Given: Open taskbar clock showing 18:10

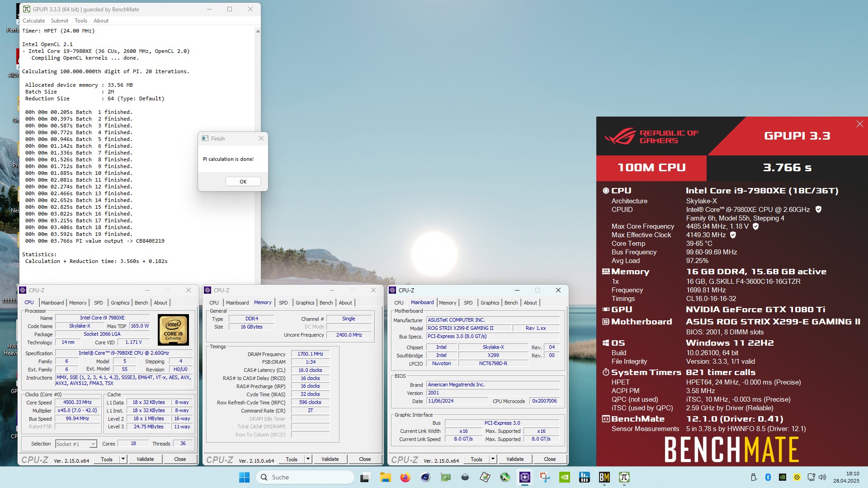Looking at the screenshot, I should 846,477.
